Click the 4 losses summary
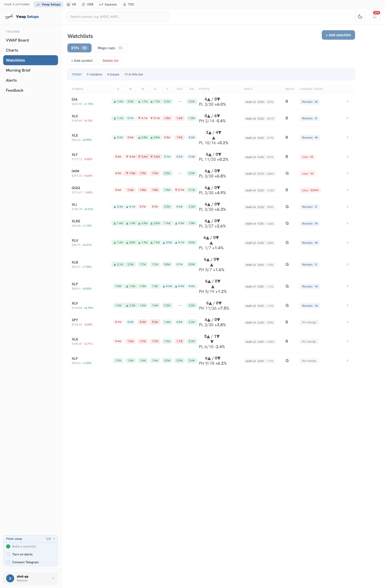Screen dimensions: 385x588 (113, 74)
